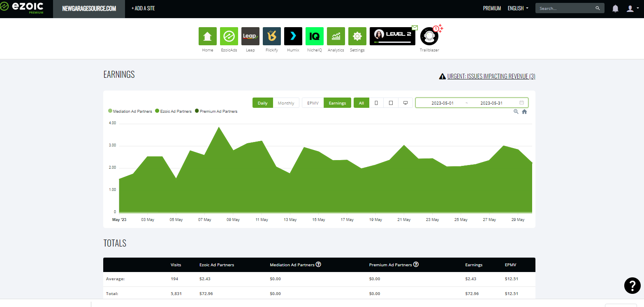Screen dimensions: 644x307
Task: Switch chart to Earnings
Action: point(337,103)
